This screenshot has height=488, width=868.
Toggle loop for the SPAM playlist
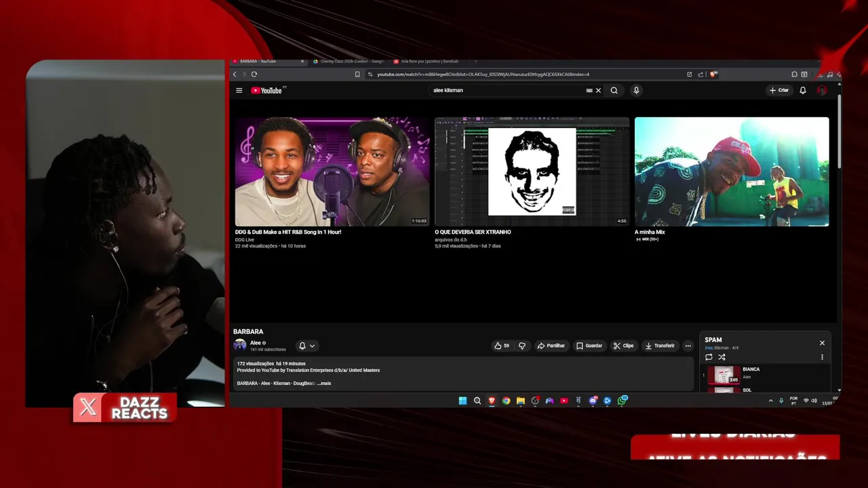(709, 357)
